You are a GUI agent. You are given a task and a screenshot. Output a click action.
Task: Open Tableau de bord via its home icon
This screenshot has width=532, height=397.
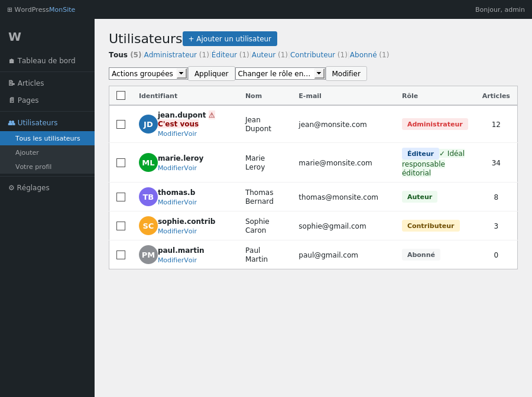tap(12, 61)
